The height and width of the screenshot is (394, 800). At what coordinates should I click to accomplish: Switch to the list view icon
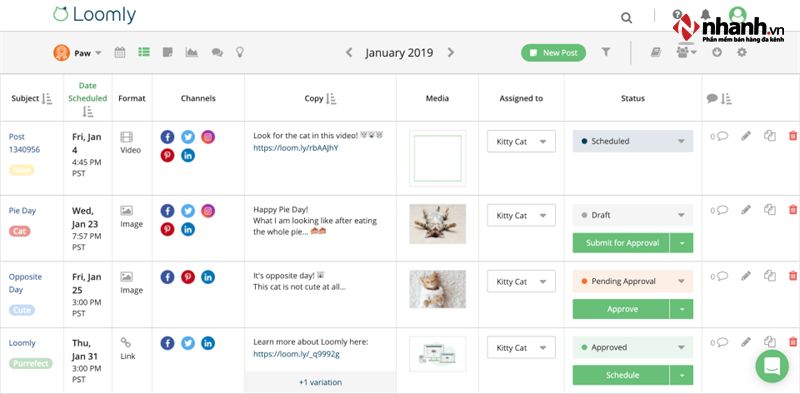pos(144,52)
